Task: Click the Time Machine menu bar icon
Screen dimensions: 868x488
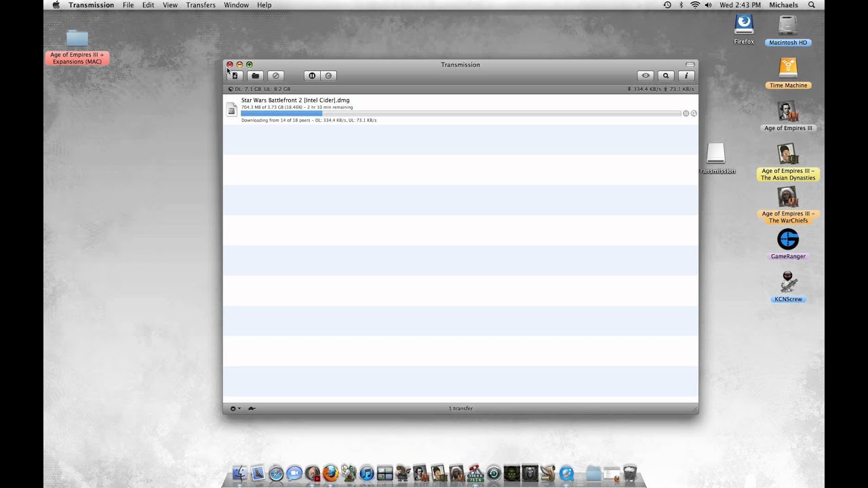Action: pos(667,5)
